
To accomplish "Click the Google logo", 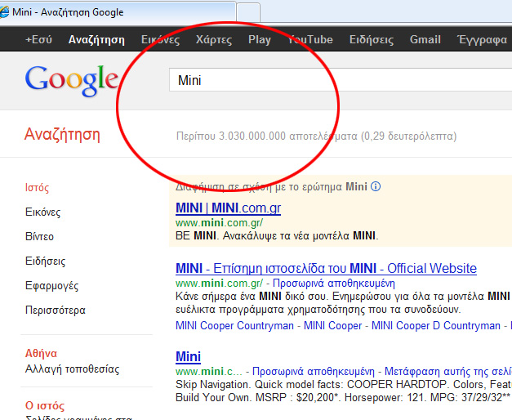I will pyautogui.click(x=71, y=79).
